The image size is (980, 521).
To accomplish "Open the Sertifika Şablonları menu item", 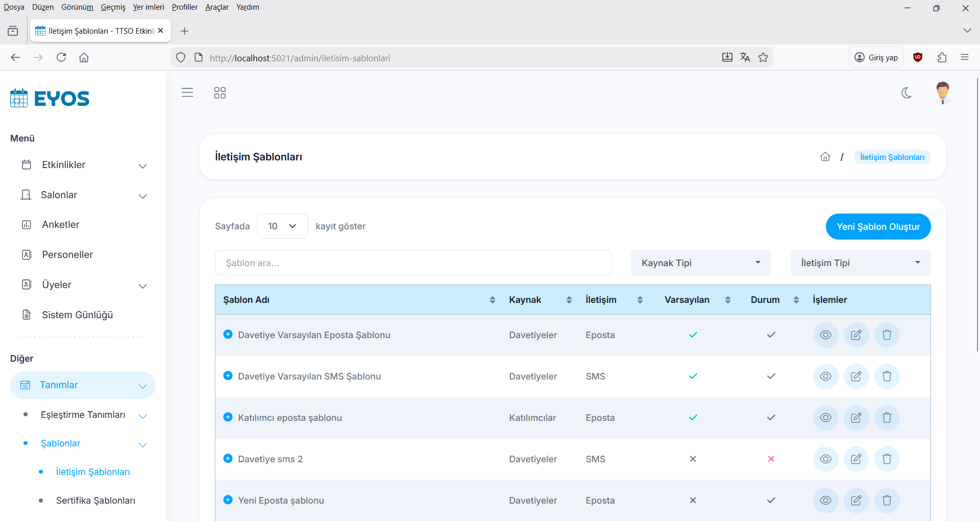I will 95,501.
